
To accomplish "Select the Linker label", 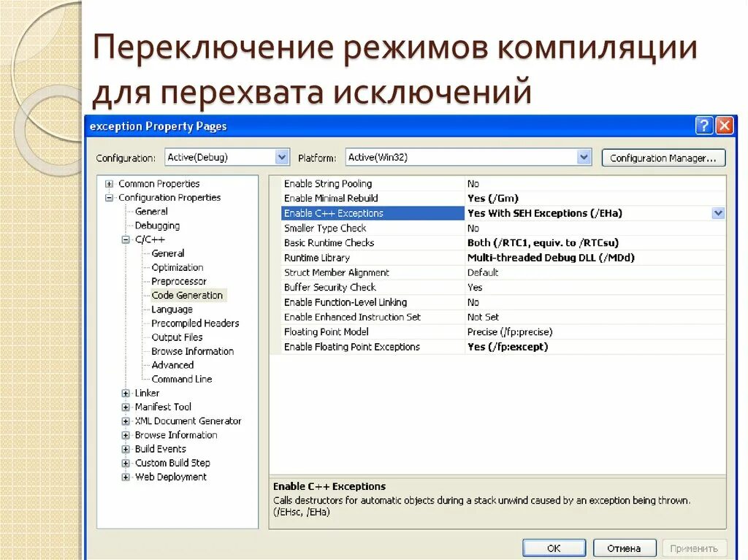I will pyautogui.click(x=147, y=393).
